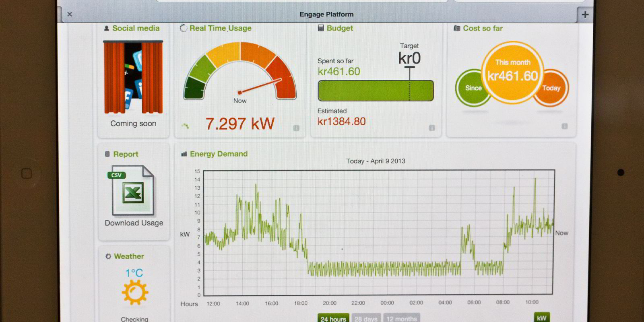This screenshot has width=644, height=322.
Task: Click the sun weather icon
Action: (135, 292)
